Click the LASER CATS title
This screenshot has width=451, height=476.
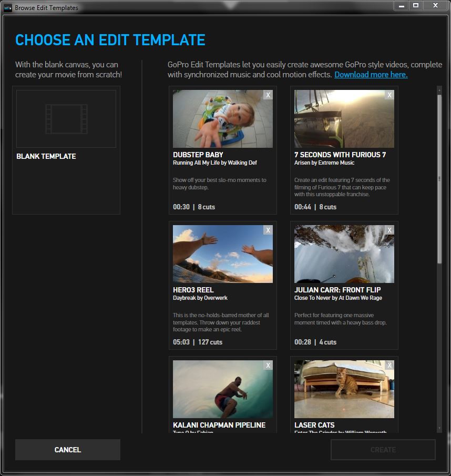coord(314,425)
